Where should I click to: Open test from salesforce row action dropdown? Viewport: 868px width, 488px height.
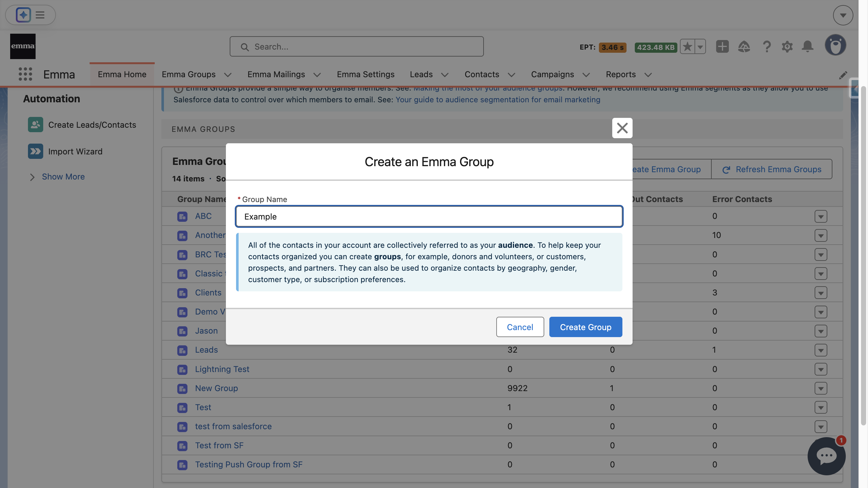click(821, 427)
